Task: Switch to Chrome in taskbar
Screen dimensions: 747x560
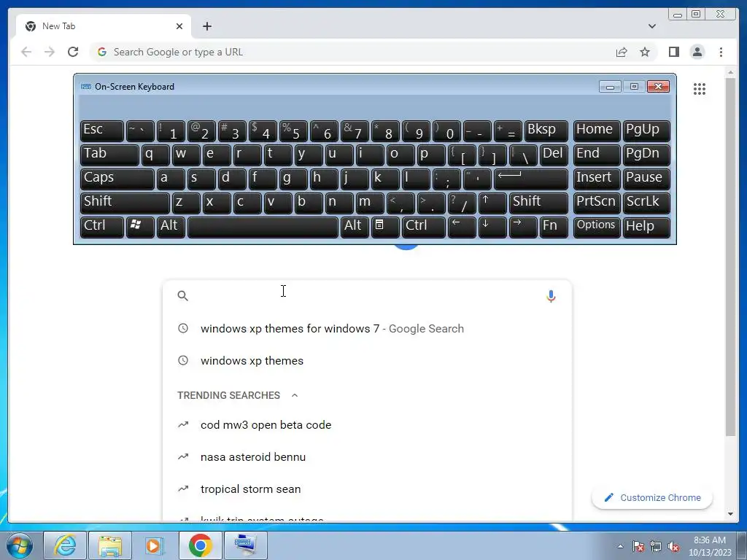Action: tap(200, 545)
